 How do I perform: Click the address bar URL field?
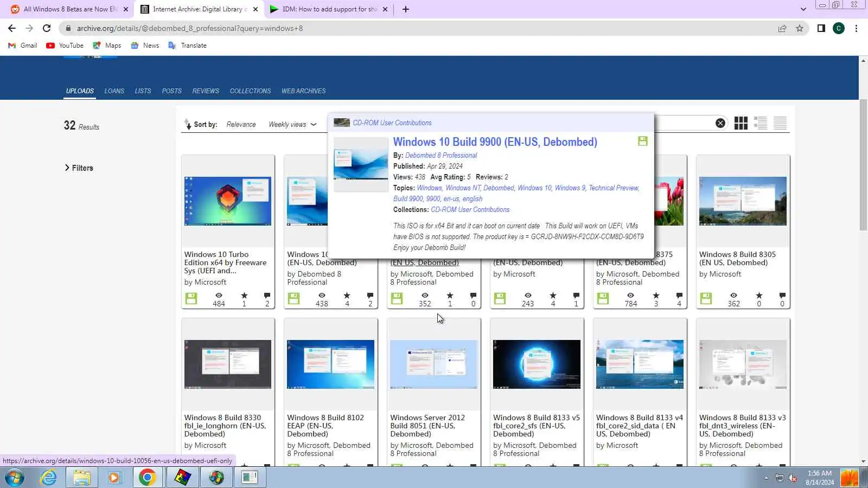click(418, 28)
